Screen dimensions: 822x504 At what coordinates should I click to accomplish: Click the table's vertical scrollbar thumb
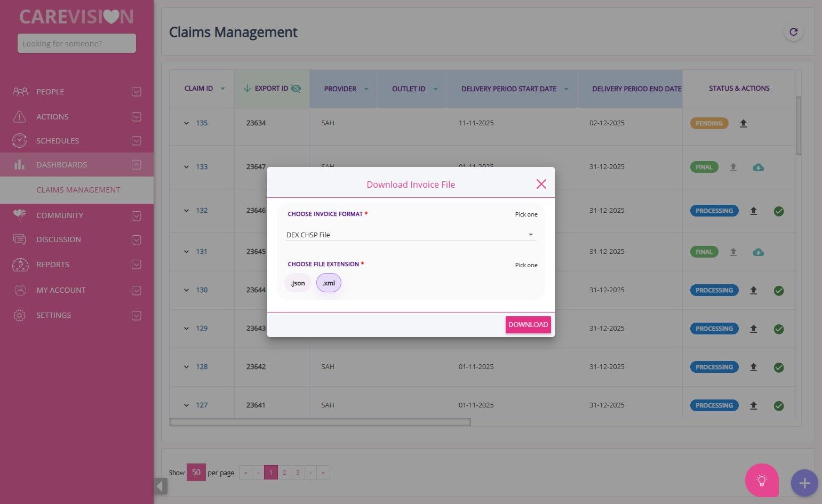[799, 126]
